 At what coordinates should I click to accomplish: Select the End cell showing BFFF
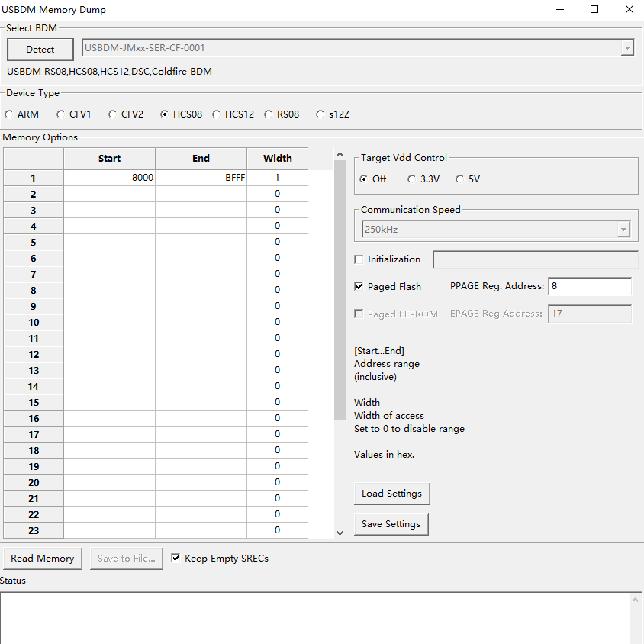201,177
